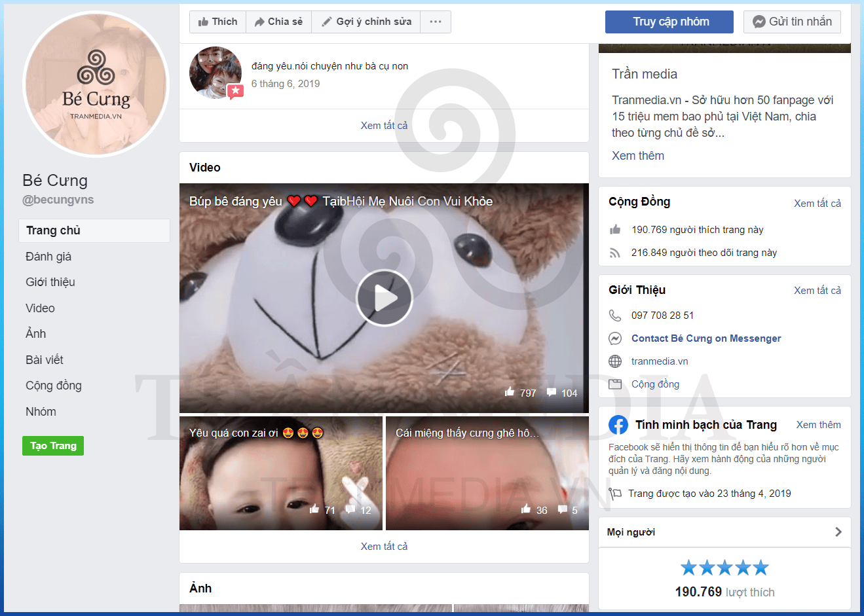The width and height of the screenshot is (864, 616).
Task: Click the comment icon showing 12
Action: point(350,509)
